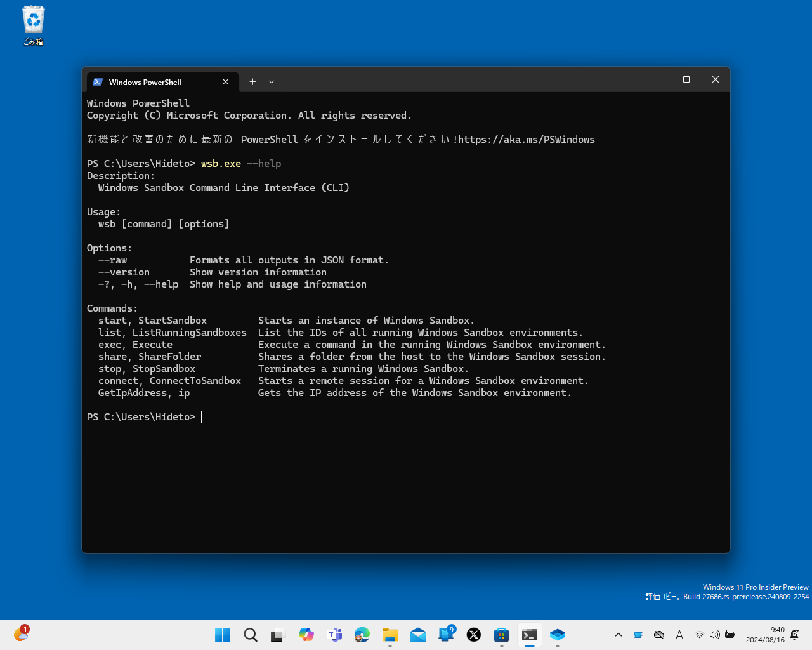
Task: Toggle the IME input mode indicator A
Action: coord(679,635)
